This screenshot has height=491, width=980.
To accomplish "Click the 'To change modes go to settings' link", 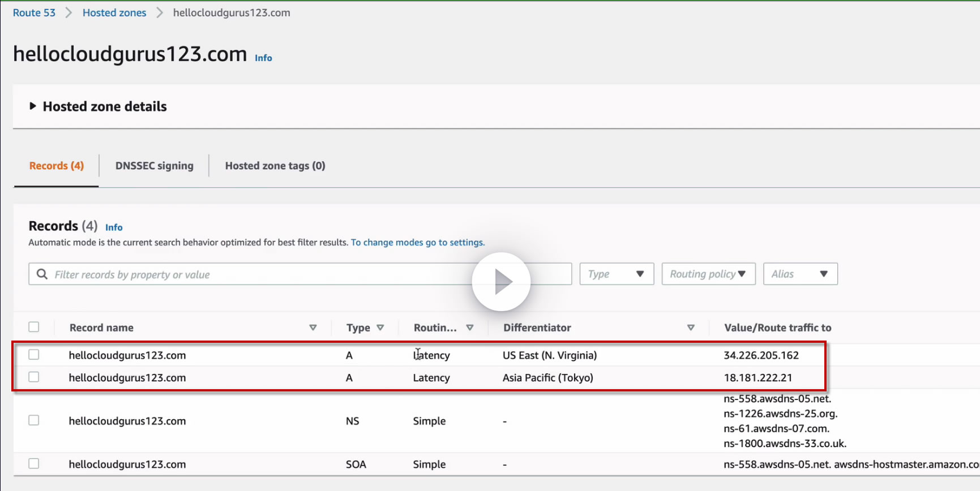I will [418, 242].
